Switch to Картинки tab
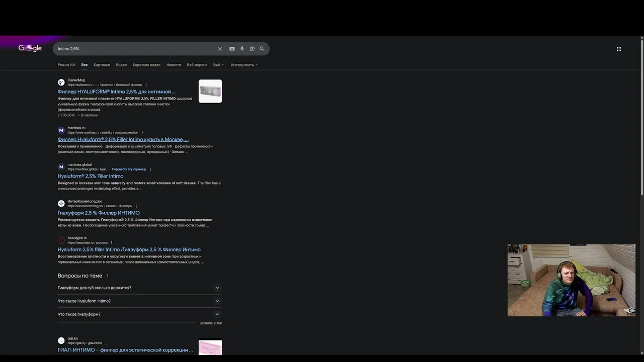The image size is (644, 362). click(102, 65)
